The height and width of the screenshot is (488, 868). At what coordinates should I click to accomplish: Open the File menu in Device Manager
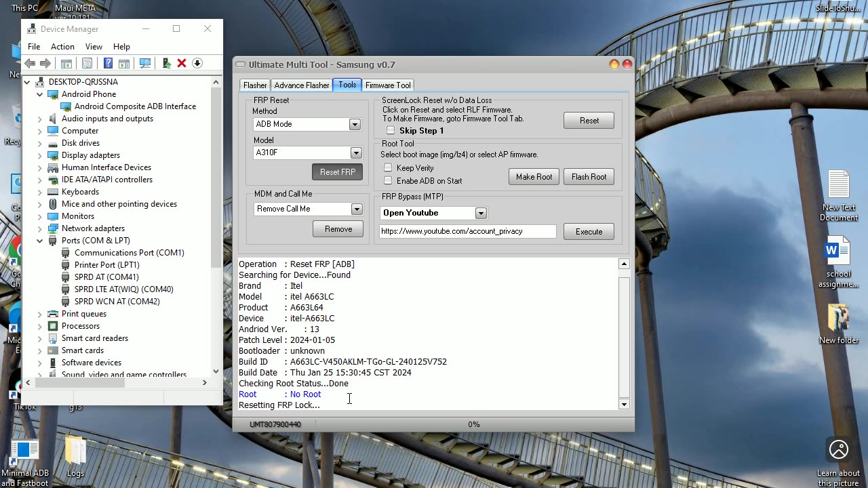pos(34,47)
